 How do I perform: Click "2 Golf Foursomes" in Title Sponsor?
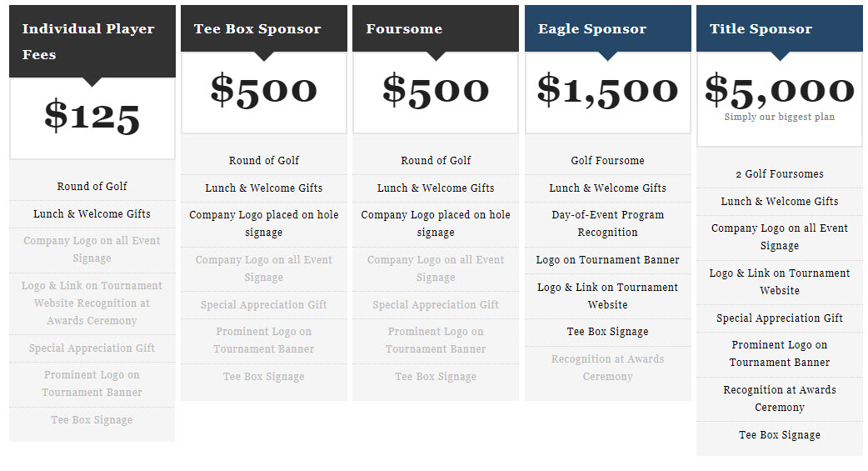780,174
